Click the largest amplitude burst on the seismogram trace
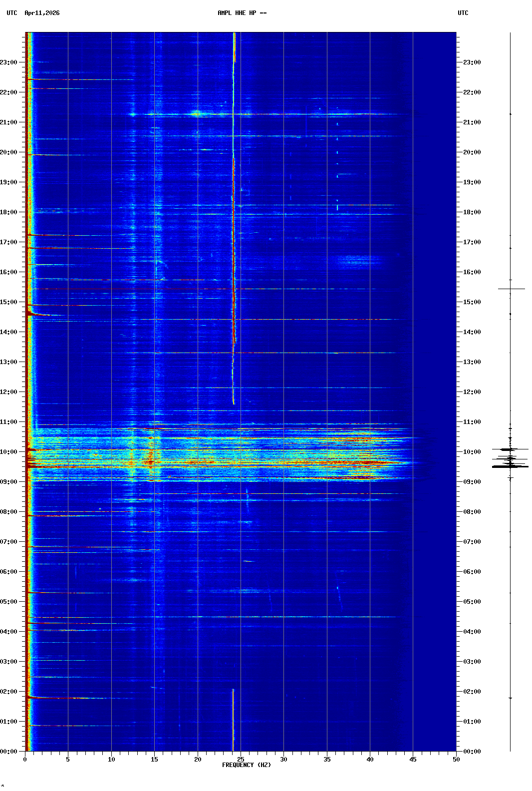 pyautogui.click(x=510, y=466)
